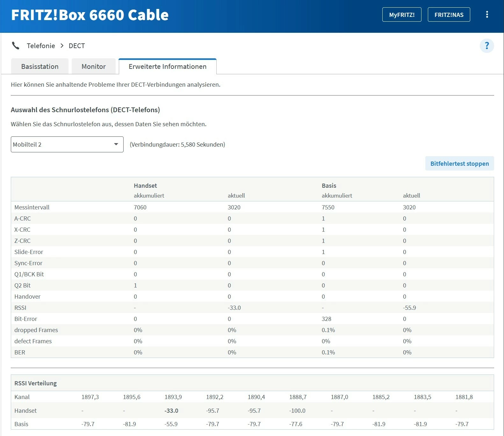Click the Handset column header above akkumuliert
The image size is (504, 436).
click(145, 185)
